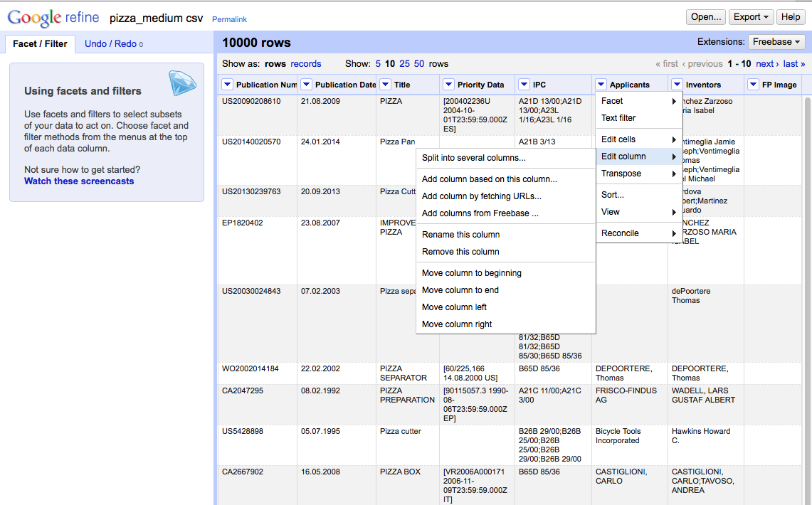Select Rename this column
Viewport: 812px width, 505px height.
pyautogui.click(x=505, y=235)
